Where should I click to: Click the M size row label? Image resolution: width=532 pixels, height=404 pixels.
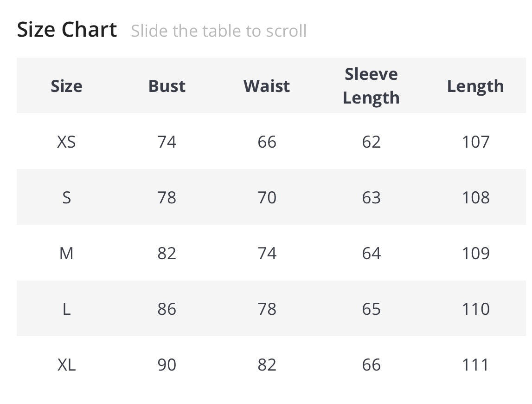click(x=66, y=253)
